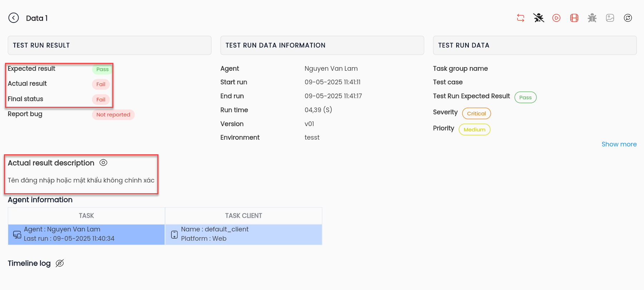Image resolution: width=644 pixels, height=290 pixels.
Task: Click the TEST RUN DATA section header
Action: point(535,45)
